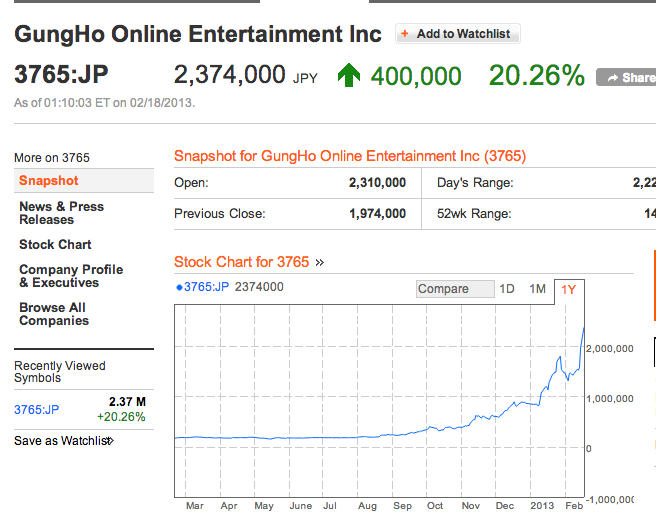Viewport: 656px width, 517px height.
Task: Click the arrow icon beside Save as Watchlist
Action: (111, 441)
